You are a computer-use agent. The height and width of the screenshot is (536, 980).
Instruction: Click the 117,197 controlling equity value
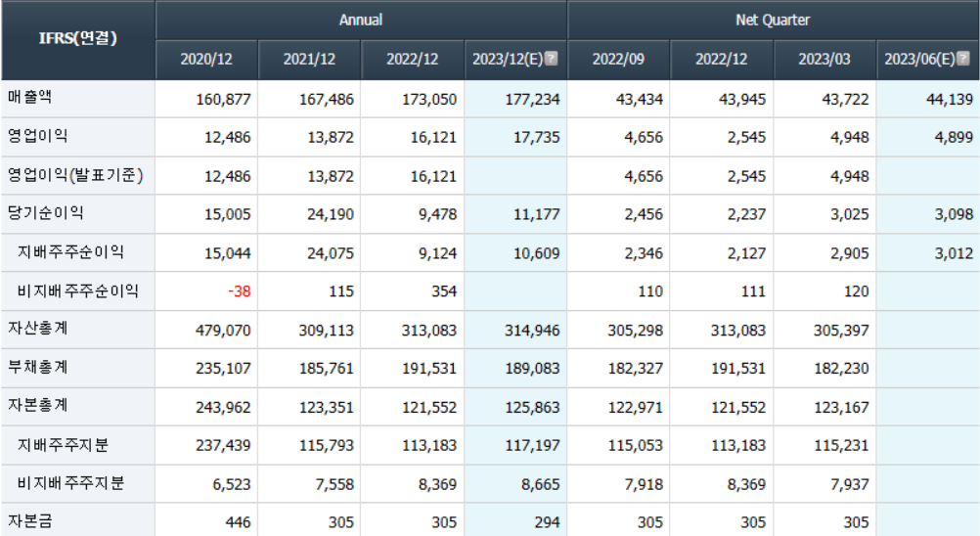532,446
